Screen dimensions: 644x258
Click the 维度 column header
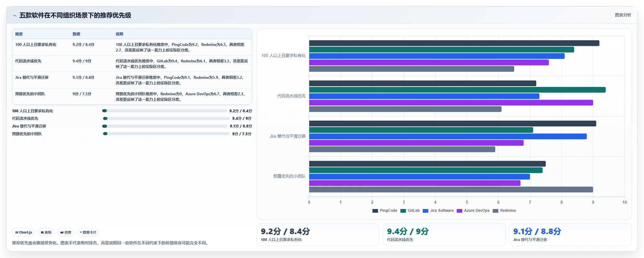tap(19, 34)
